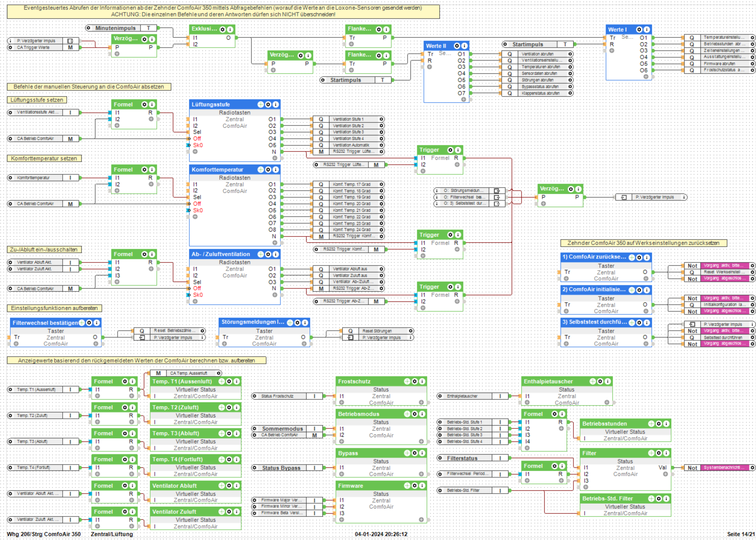
Task: Click visualization icon on Ab-/Zuluftventilation block
Action: click(x=260, y=254)
